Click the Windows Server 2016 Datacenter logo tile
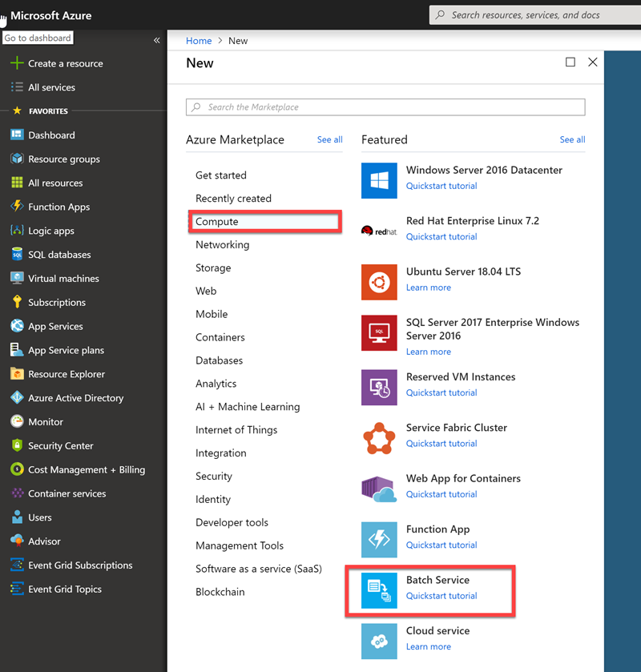 [379, 180]
